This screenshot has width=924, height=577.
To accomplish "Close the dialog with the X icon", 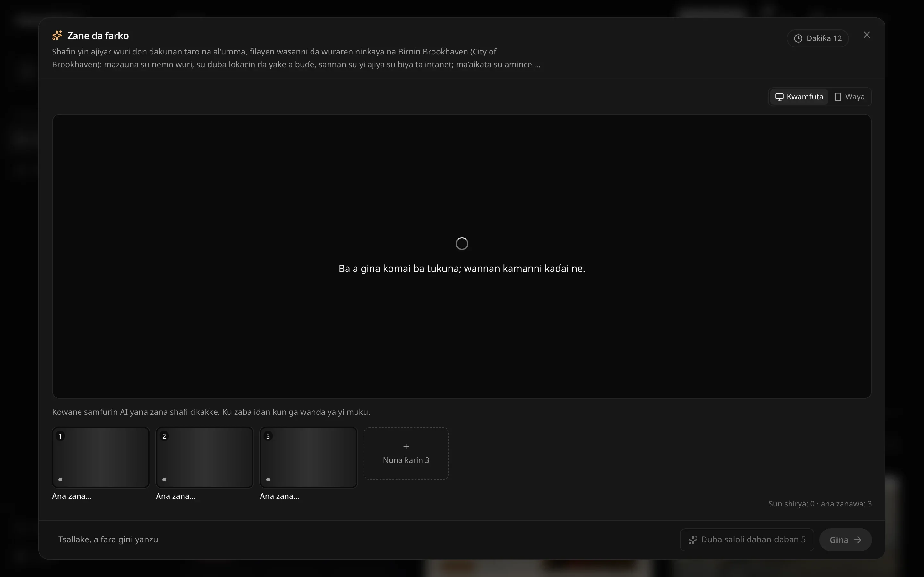I will point(867,35).
